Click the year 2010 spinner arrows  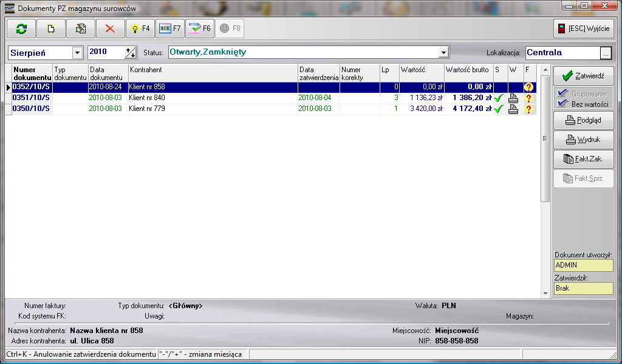pos(131,53)
